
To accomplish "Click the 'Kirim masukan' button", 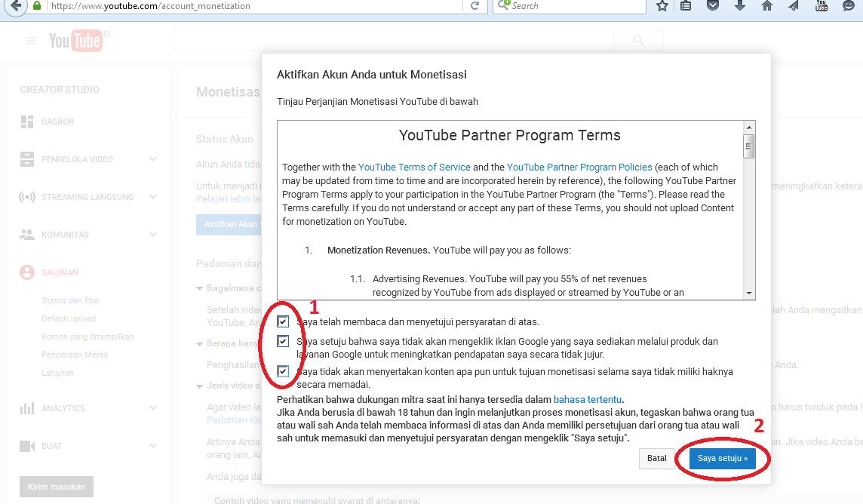I will pyautogui.click(x=57, y=487).
